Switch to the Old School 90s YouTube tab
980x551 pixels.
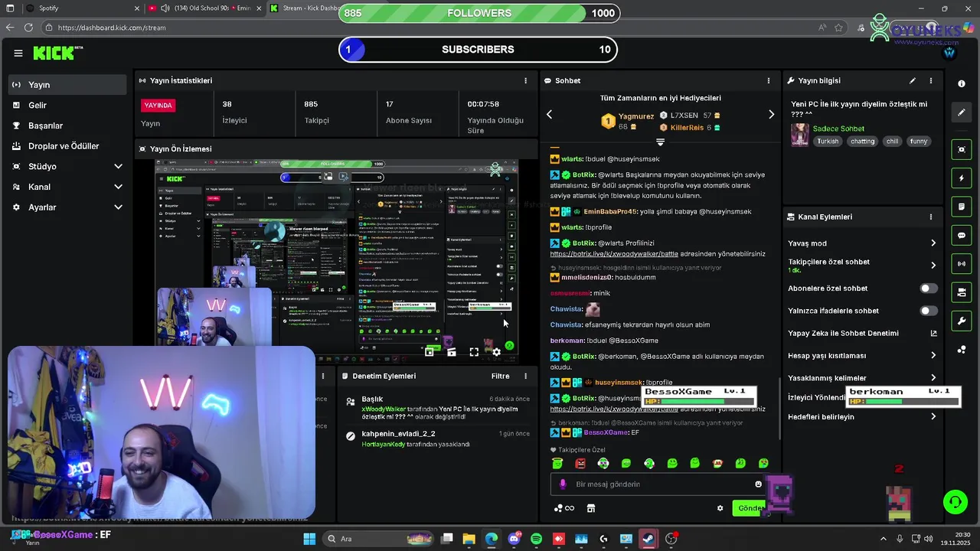click(205, 8)
